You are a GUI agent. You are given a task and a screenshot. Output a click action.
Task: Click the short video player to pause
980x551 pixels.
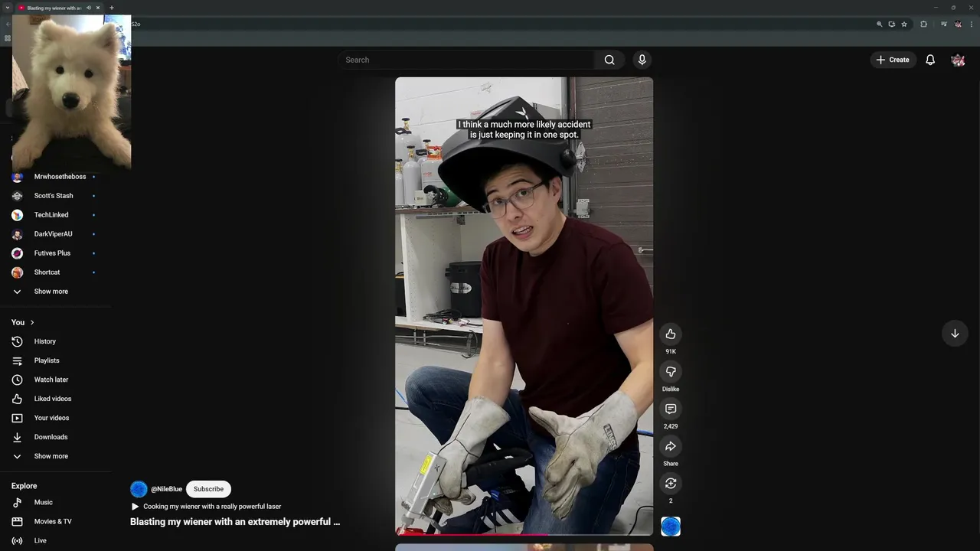coord(524,305)
